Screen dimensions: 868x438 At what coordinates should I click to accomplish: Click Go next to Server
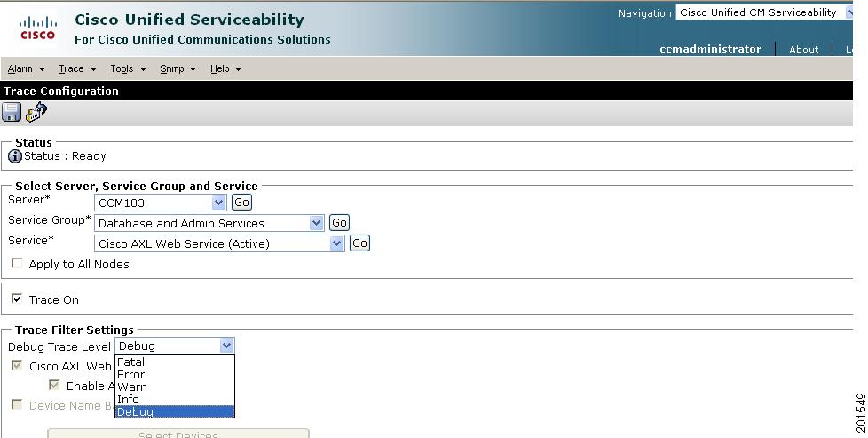241,203
